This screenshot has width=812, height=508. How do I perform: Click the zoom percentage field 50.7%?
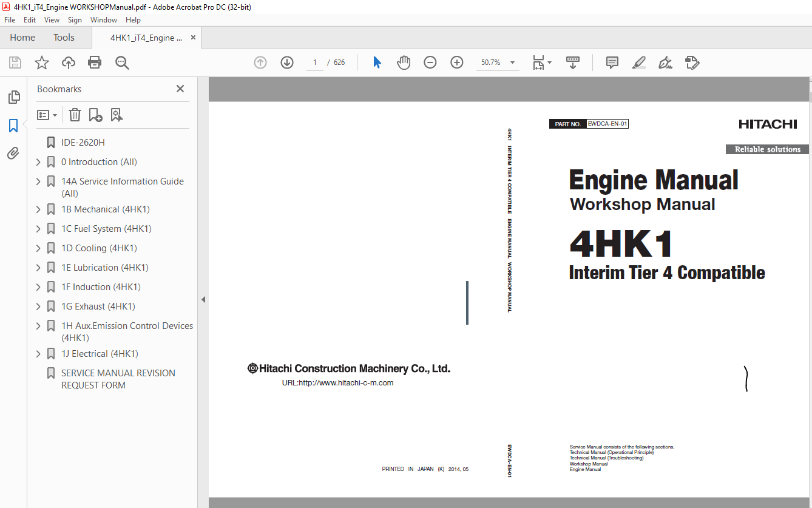pyautogui.click(x=491, y=63)
